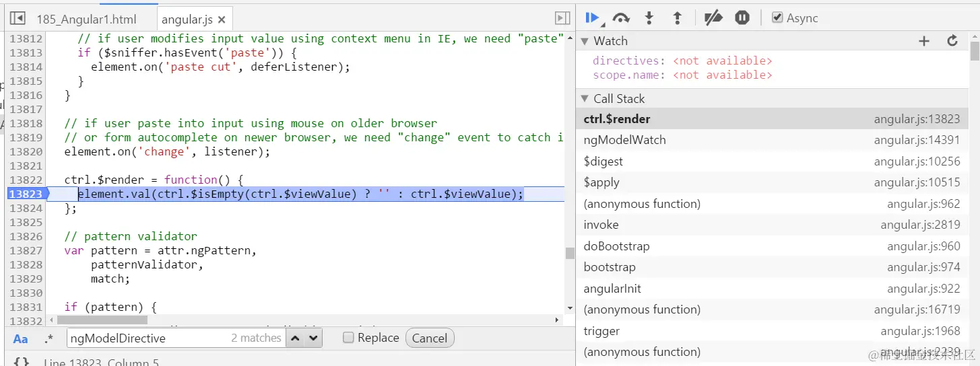Switch to the 185_Angular1.html tab

[86, 20]
